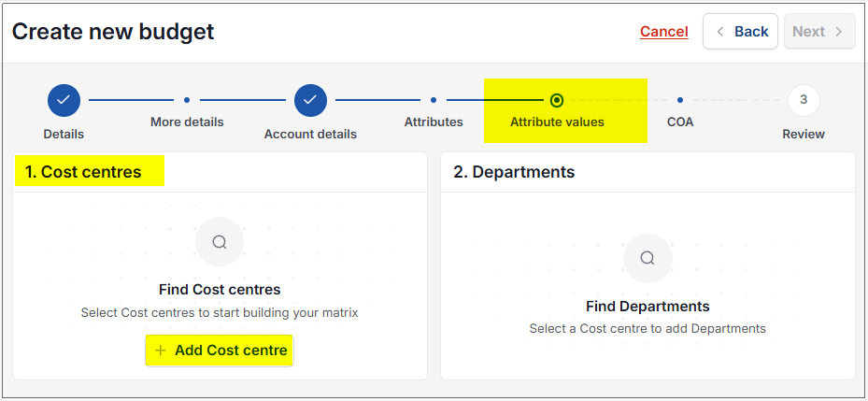Image resolution: width=868 pixels, height=401 pixels.
Task: Click the Find Departments search icon
Action: 647,258
